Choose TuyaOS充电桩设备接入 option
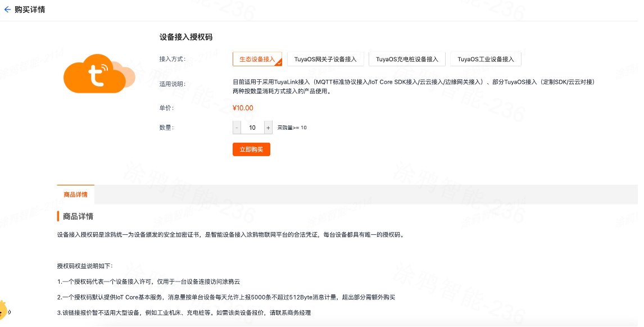 tap(407, 59)
